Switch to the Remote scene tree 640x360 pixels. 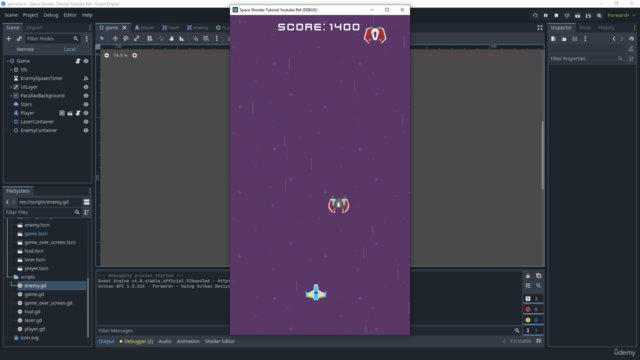coord(25,49)
